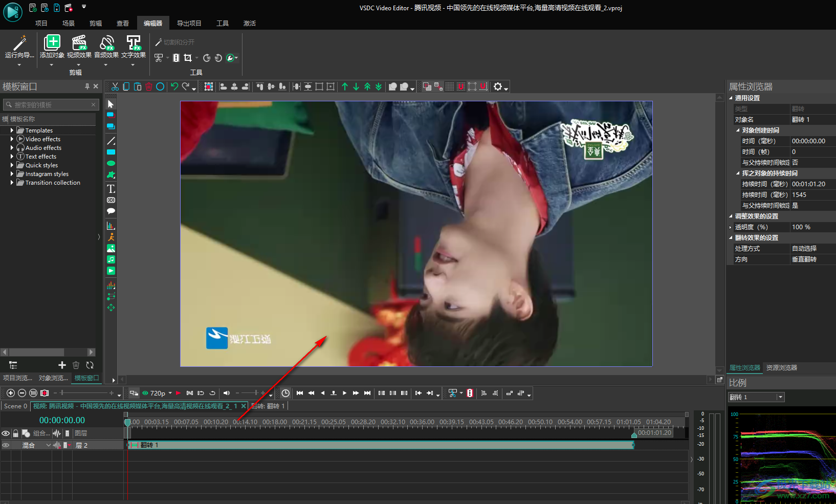Switch to the 项目浏览 tab
Viewport: 836px width, 504px height.
[x=17, y=378]
